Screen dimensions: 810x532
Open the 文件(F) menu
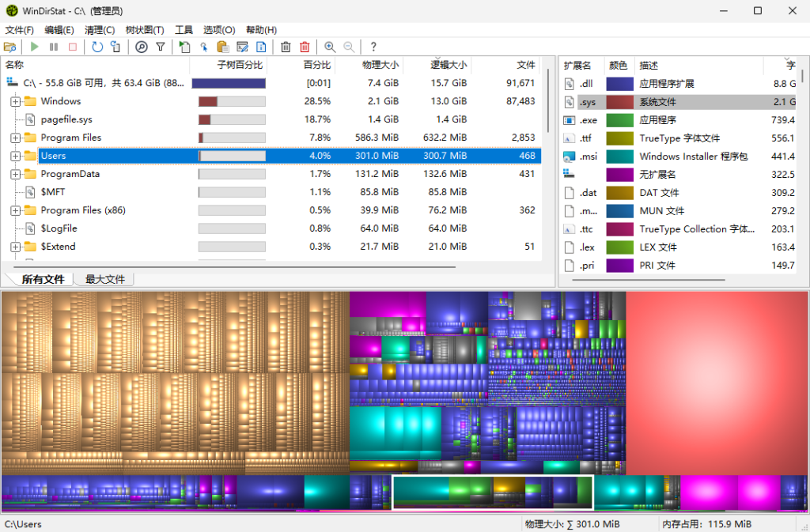[x=19, y=30]
